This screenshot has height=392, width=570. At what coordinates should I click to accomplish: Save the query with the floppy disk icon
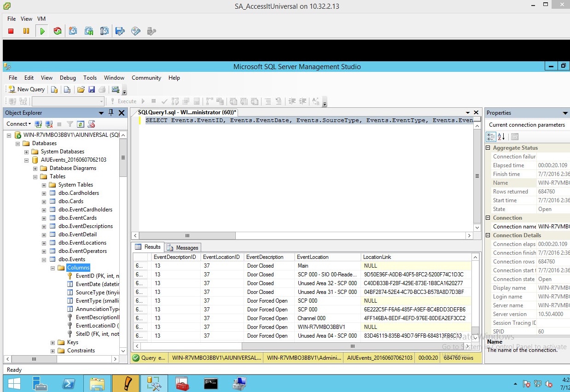(92, 89)
